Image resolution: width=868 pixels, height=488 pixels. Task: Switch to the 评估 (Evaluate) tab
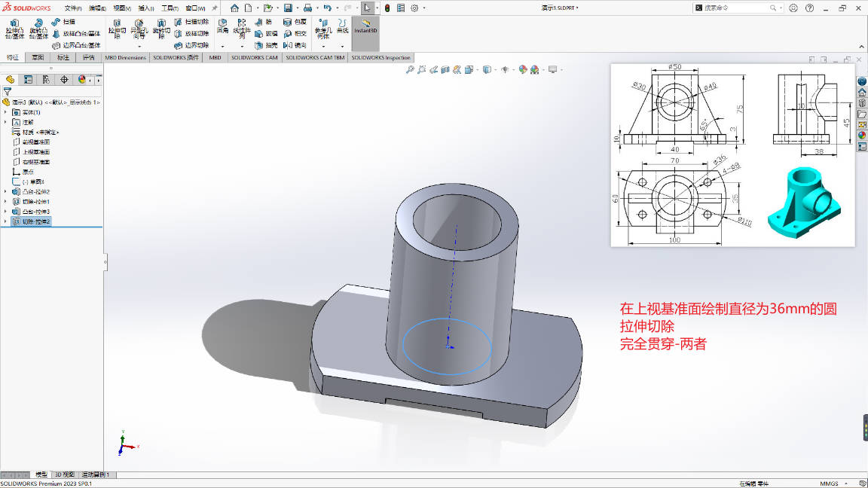coord(89,57)
